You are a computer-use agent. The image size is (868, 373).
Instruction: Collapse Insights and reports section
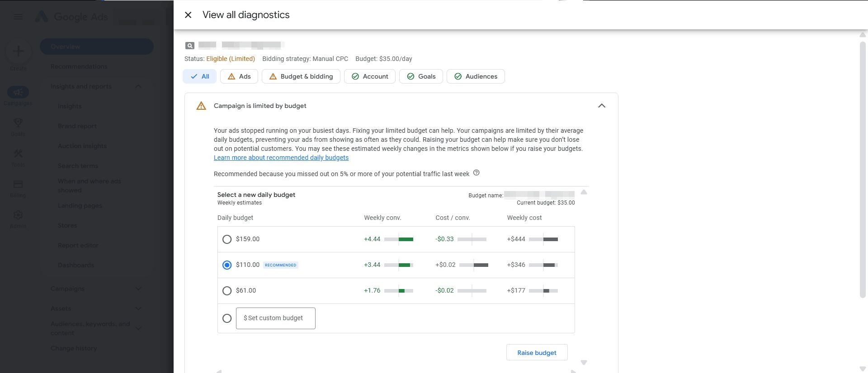point(138,86)
